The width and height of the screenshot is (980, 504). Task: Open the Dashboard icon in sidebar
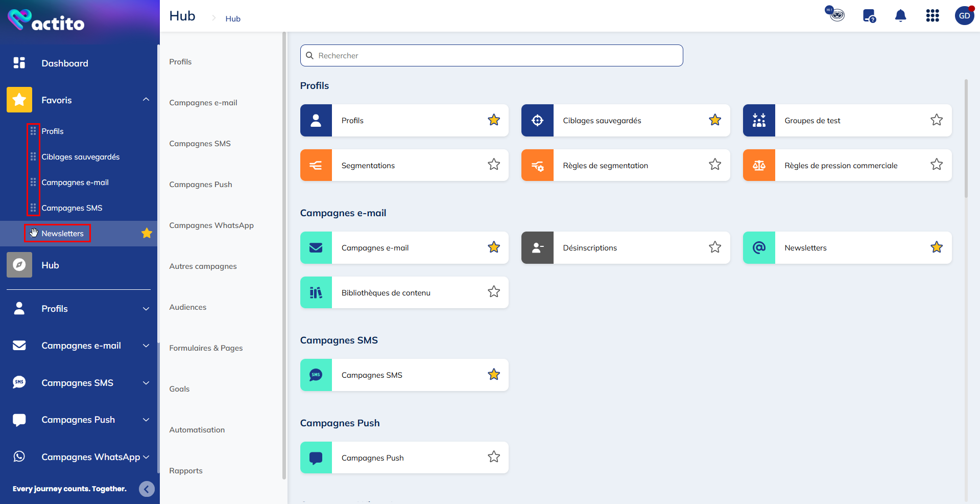pyautogui.click(x=19, y=63)
